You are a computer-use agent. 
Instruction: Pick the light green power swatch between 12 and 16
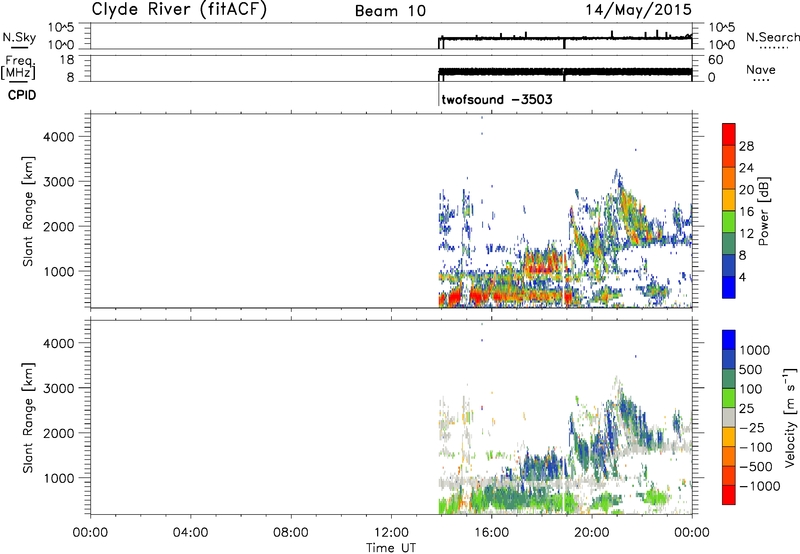point(729,222)
